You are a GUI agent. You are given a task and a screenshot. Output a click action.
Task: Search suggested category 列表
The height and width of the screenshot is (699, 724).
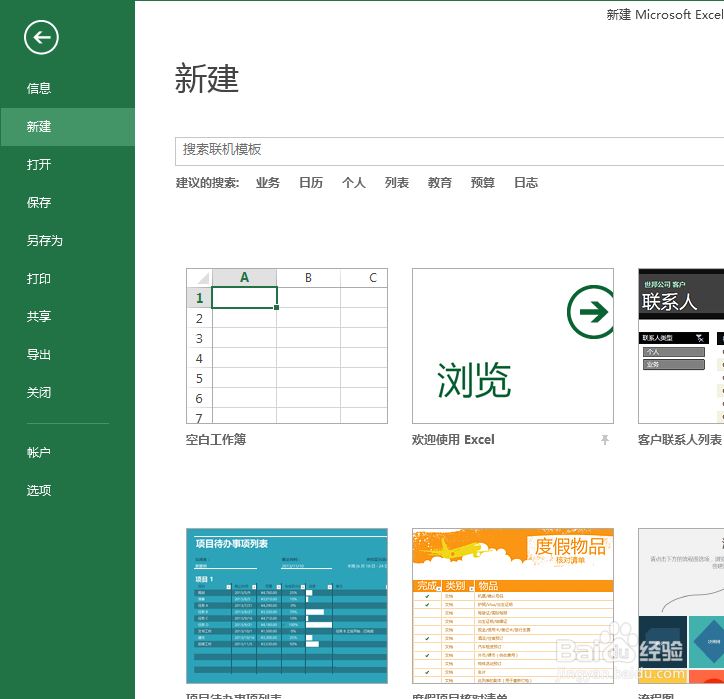click(397, 183)
